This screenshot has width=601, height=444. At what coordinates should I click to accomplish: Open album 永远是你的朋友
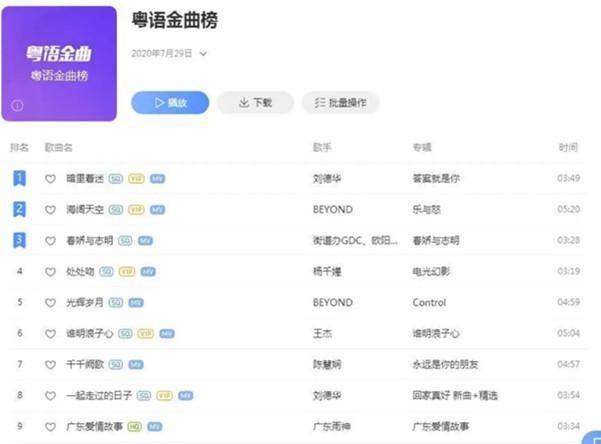point(445,365)
